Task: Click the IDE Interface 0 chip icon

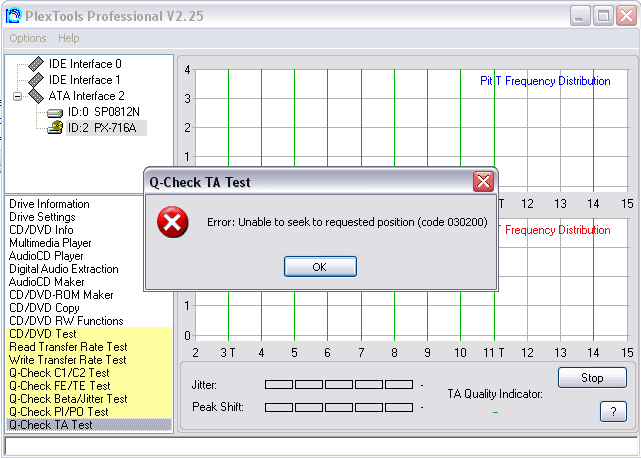Action: coord(36,64)
